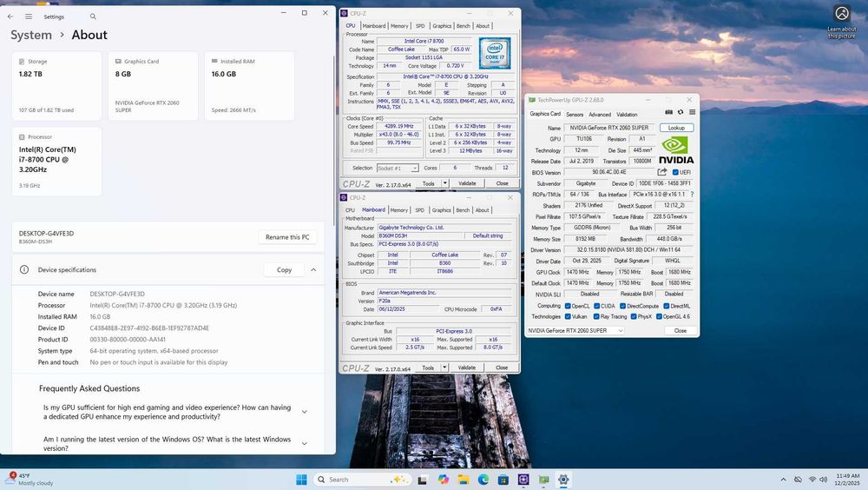The image size is (868, 490).
Task: Open the Socket #1 selection dropdown in CPU-Z
Action: tap(398, 168)
